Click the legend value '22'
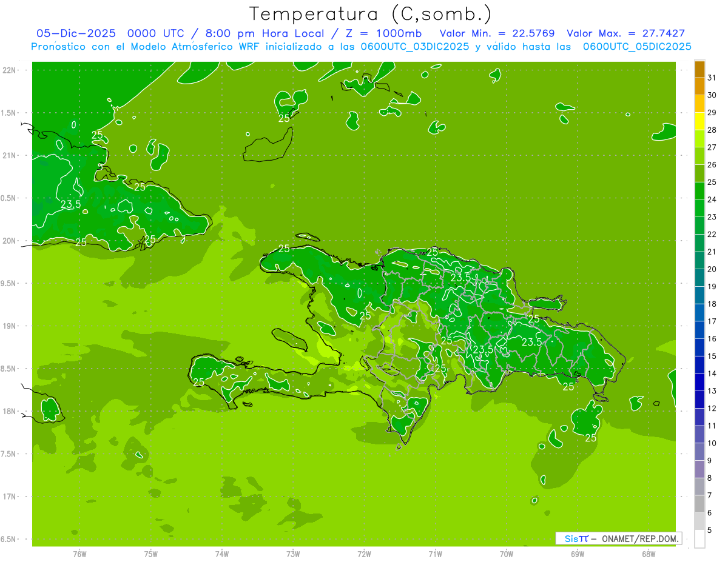 point(712,234)
